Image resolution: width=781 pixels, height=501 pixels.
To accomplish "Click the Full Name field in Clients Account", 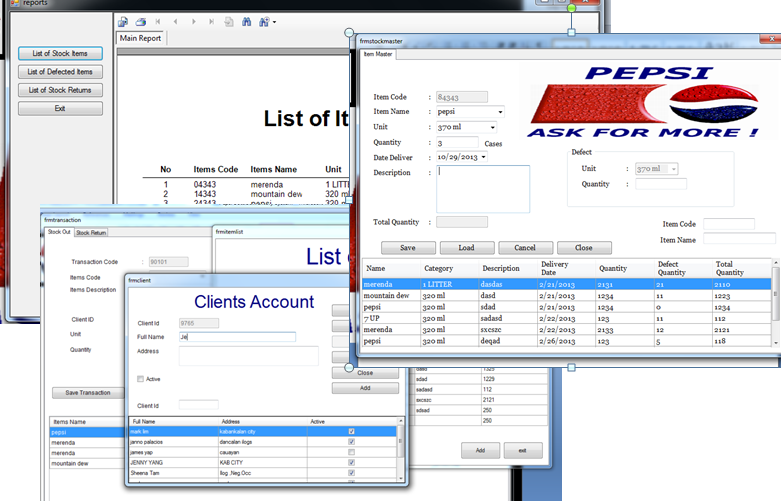I will [x=237, y=337].
